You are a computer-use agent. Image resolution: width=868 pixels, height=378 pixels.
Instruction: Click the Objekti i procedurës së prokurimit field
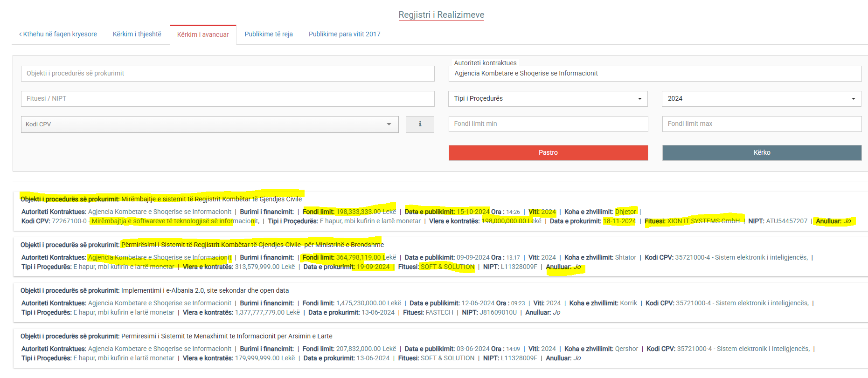[228, 73]
